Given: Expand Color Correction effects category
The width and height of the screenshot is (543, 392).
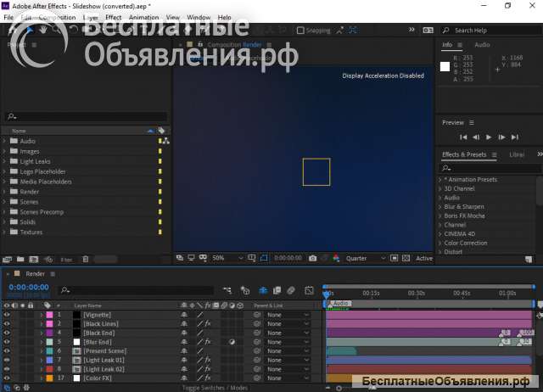Looking at the screenshot, I should [x=440, y=244].
